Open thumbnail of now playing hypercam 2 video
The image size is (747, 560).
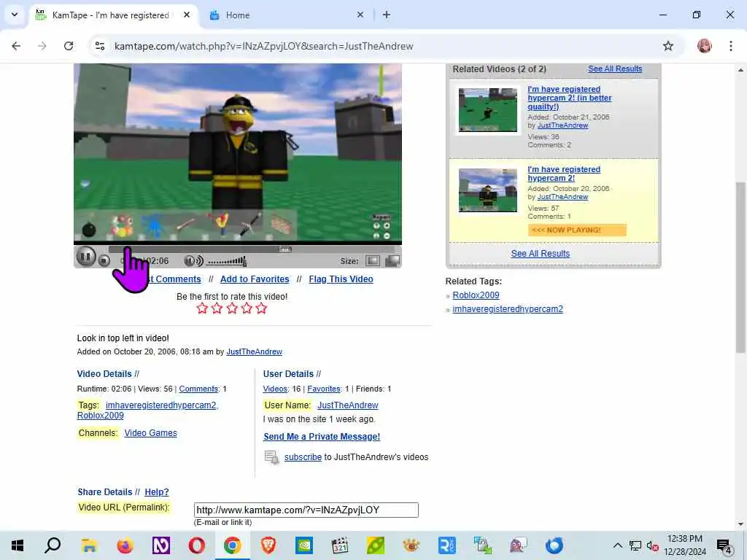point(488,190)
